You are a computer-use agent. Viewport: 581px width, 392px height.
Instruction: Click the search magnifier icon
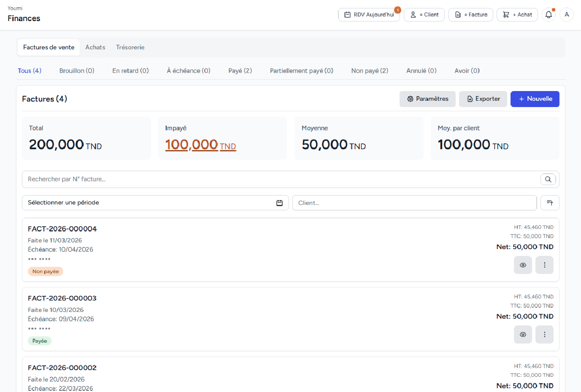click(x=548, y=179)
